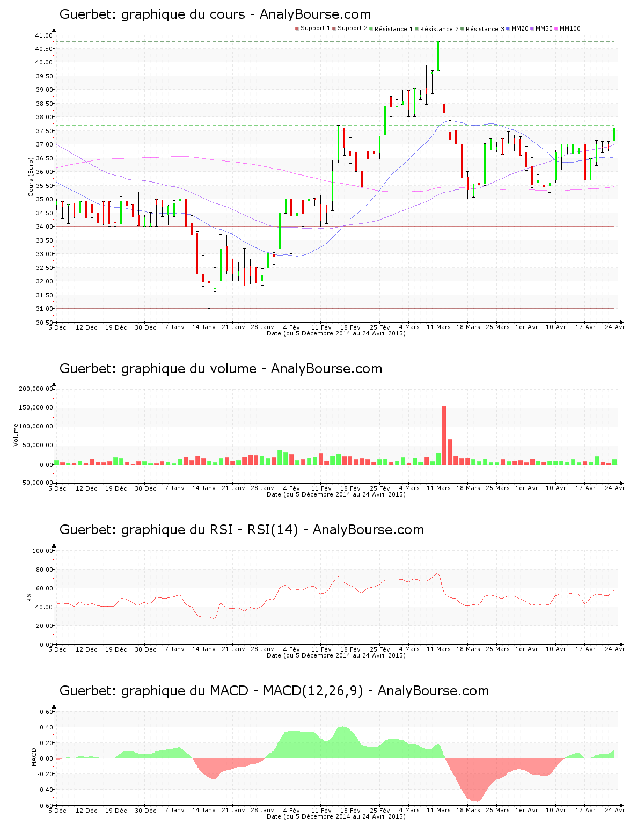
Task: Click the MM100 pink legend swatch
Action: coord(556,28)
